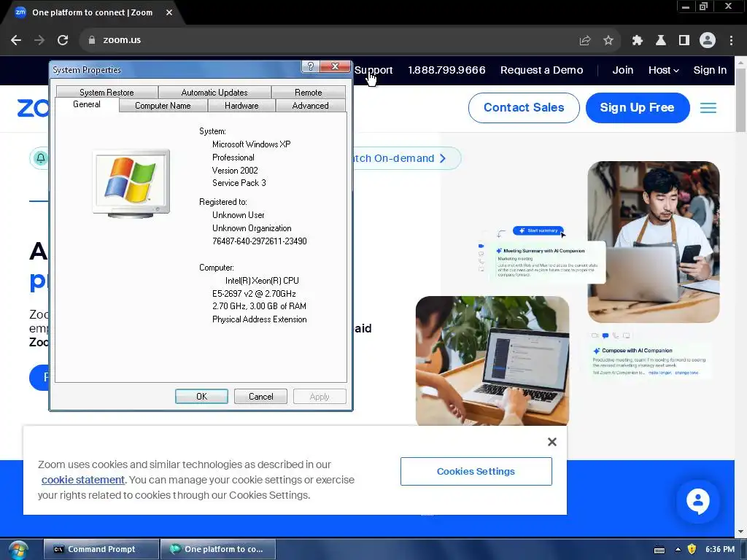The width and height of the screenshot is (747, 560).
Task: Click the security shield tray icon
Action: click(692, 549)
